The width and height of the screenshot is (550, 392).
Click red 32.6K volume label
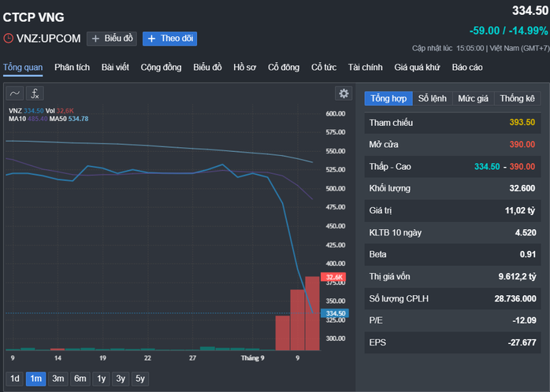point(333,277)
